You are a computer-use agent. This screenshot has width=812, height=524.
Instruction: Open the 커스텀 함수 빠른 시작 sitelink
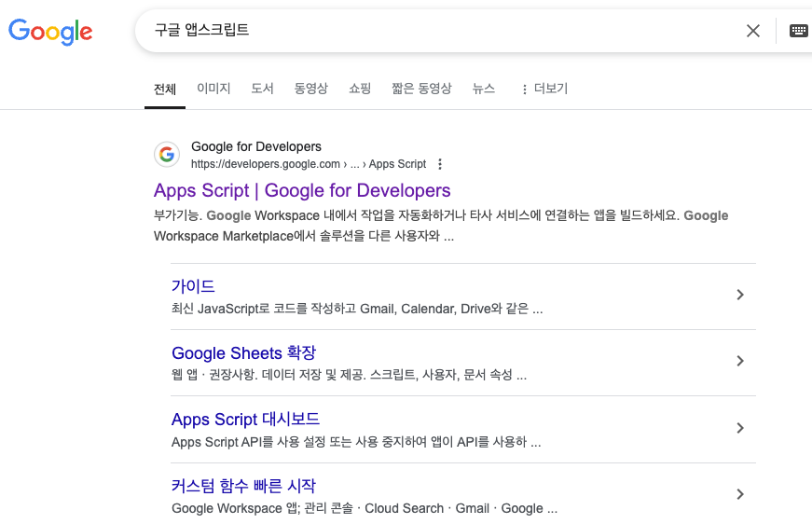pyautogui.click(x=243, y=486)
